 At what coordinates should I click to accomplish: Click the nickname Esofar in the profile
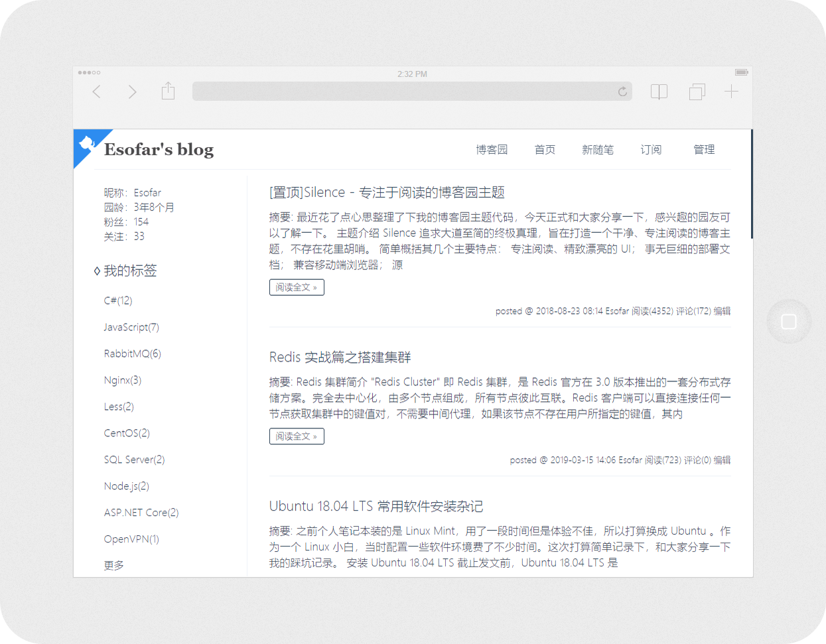coord(147,193)
